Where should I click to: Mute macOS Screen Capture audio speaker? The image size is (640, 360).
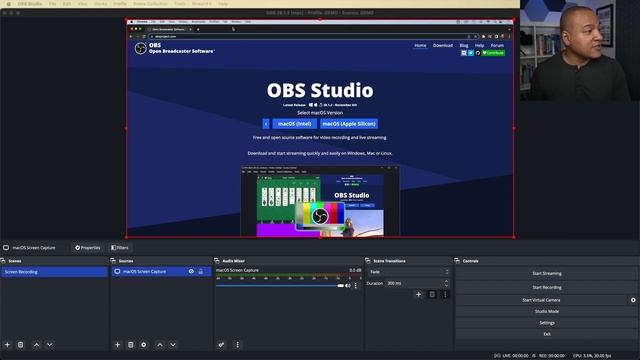[x=348, y=286]
